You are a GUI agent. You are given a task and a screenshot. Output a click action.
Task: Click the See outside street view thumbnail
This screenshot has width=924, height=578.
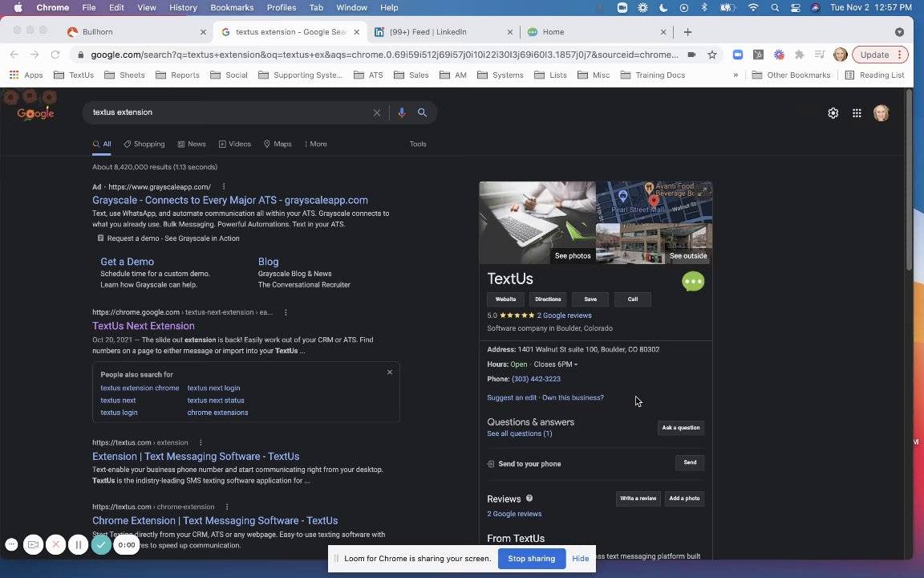654,243
